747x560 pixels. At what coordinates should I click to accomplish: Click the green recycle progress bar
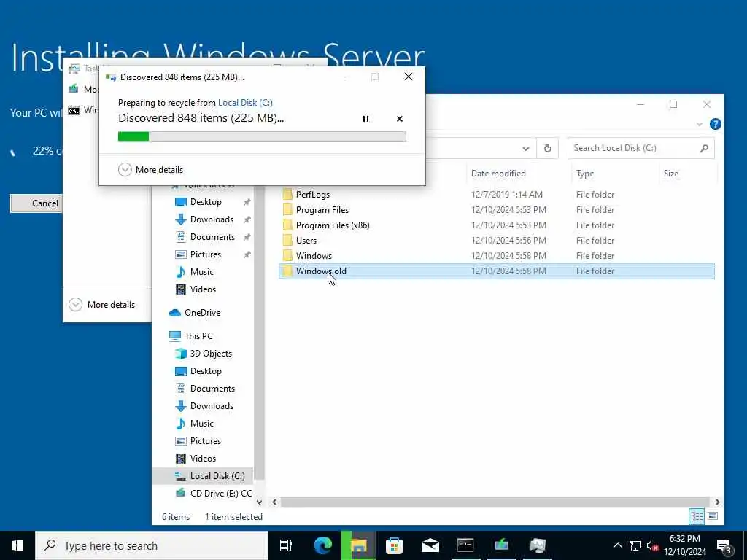[x=262, y=137]
